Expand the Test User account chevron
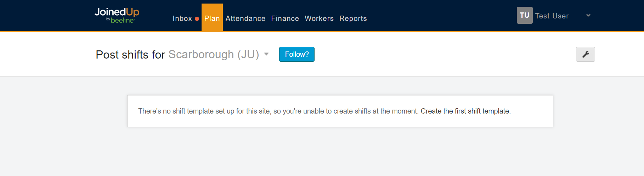 click(588, 15)
